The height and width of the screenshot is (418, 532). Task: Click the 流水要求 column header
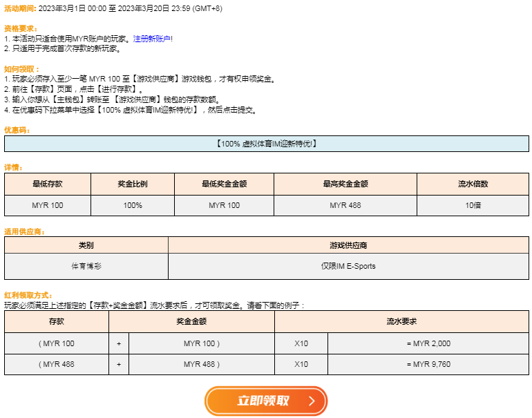401,322
